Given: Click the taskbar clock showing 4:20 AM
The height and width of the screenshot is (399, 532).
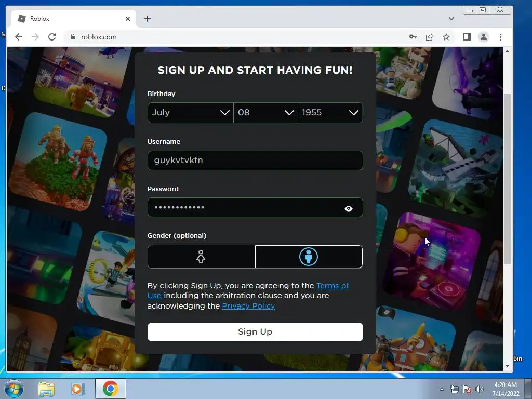Looking at the screenshot, I should click(x=506, y=389).
